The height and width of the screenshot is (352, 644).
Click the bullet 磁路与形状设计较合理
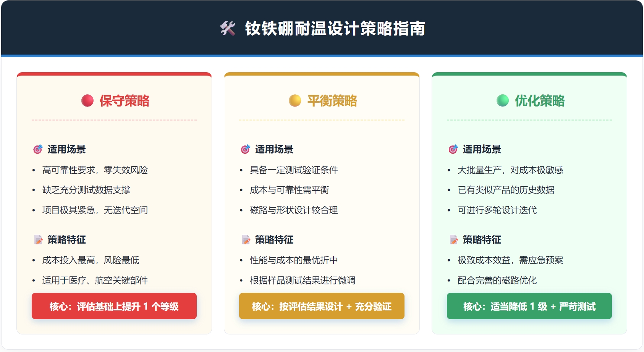tap(294, 210)
